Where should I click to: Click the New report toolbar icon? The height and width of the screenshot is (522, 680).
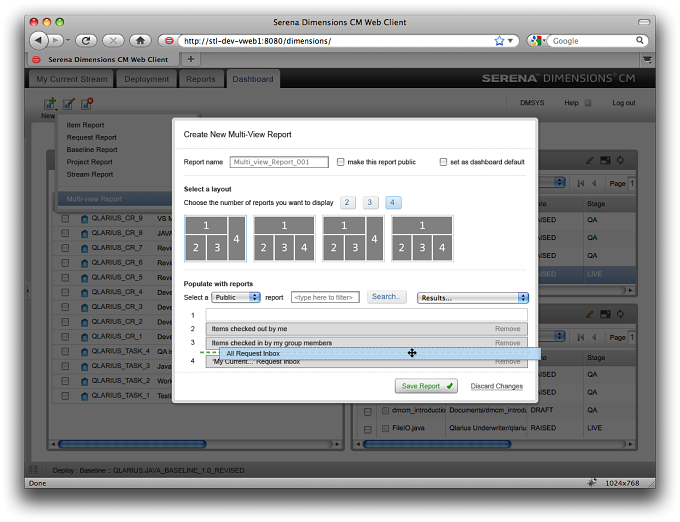click(x=50, y=104)
